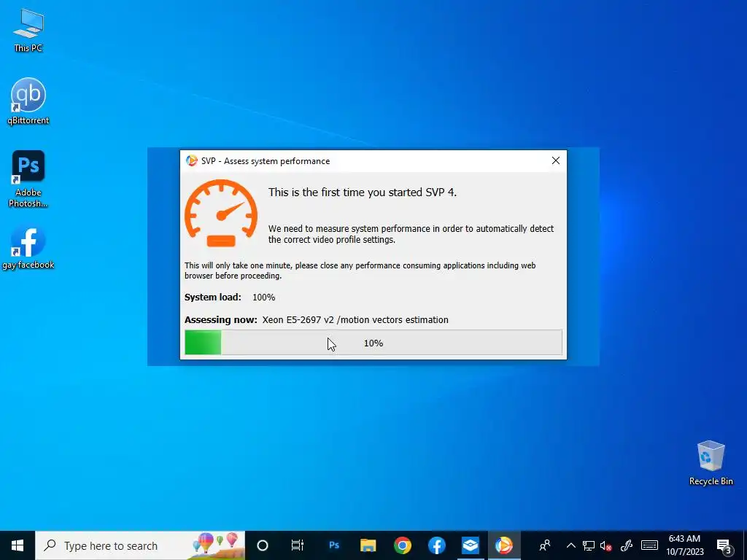Click the orange speedometer gauge graphic
The width and height of the screenshot is (747, 560).
(221, 214)
